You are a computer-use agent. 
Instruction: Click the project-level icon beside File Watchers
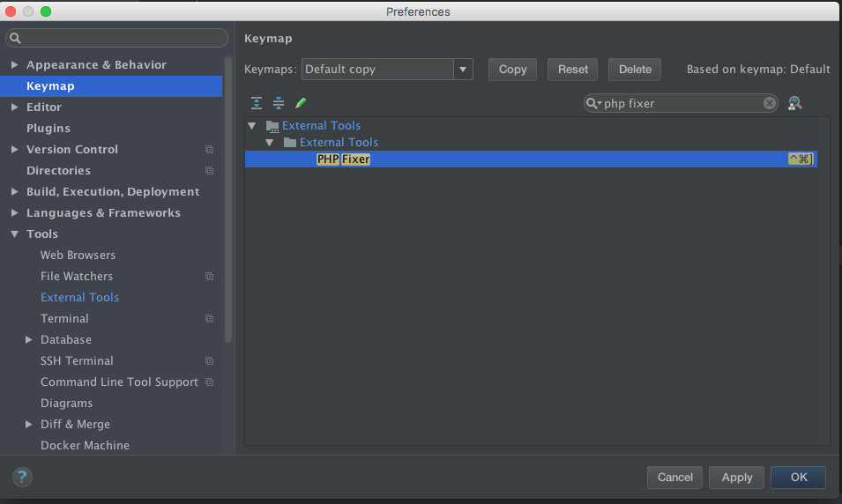(209, 277)
